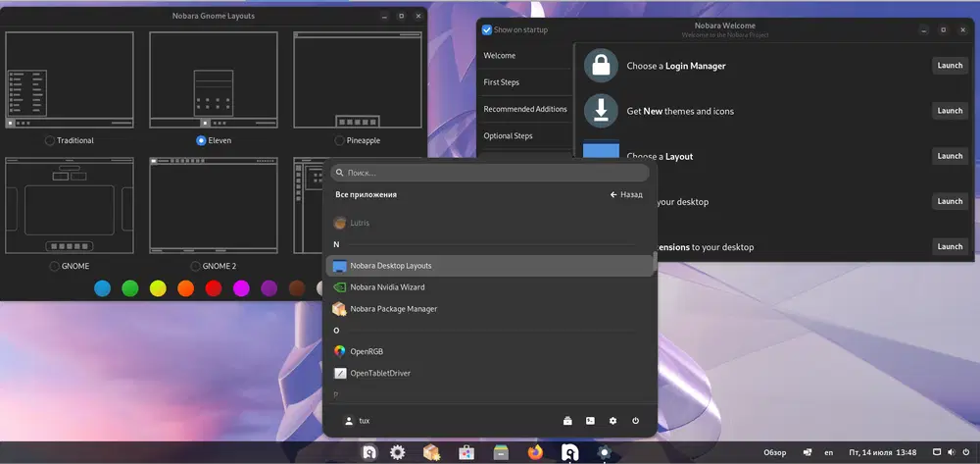
Task: Click the OpenRGB application icon
Action: (x=340, y=351)
